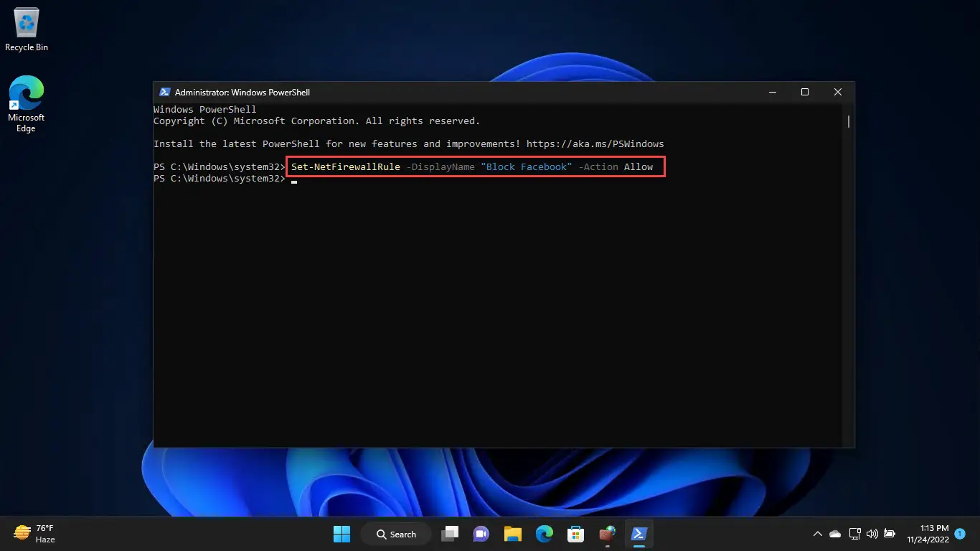
Task: Click the network icon in the tray
Action: click(x=854, y=534)
